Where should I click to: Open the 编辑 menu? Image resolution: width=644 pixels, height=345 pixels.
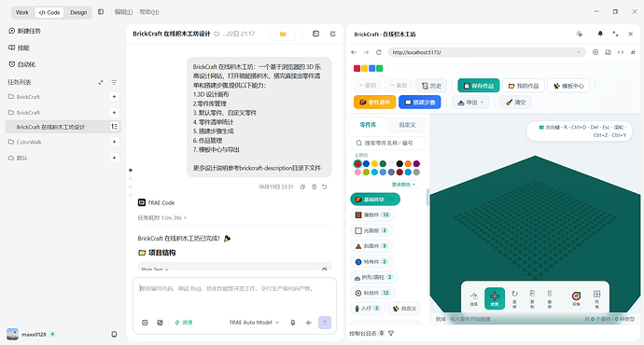(123, 12)
